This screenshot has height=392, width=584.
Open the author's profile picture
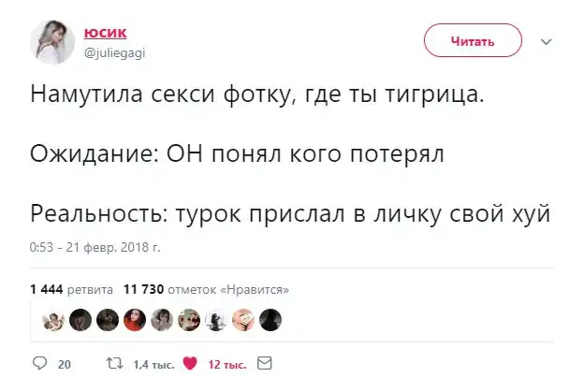click(x=52, y=41)
